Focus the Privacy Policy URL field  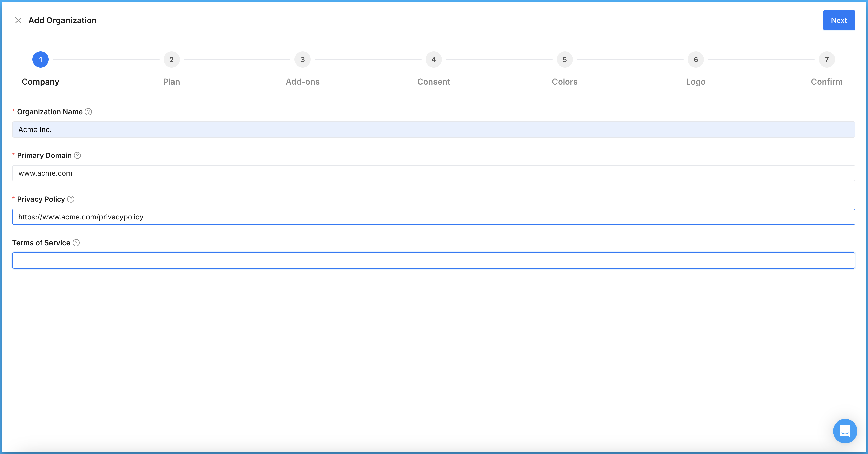point(434,217)
